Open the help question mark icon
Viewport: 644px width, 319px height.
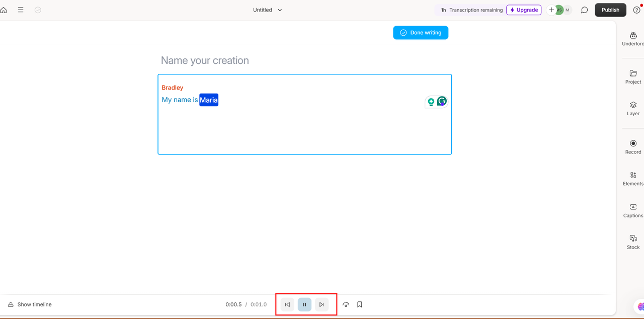637,10
